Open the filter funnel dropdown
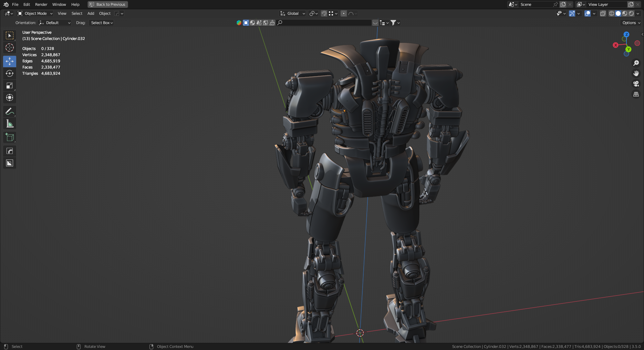 pyautogui.click(x=395, y=23)
